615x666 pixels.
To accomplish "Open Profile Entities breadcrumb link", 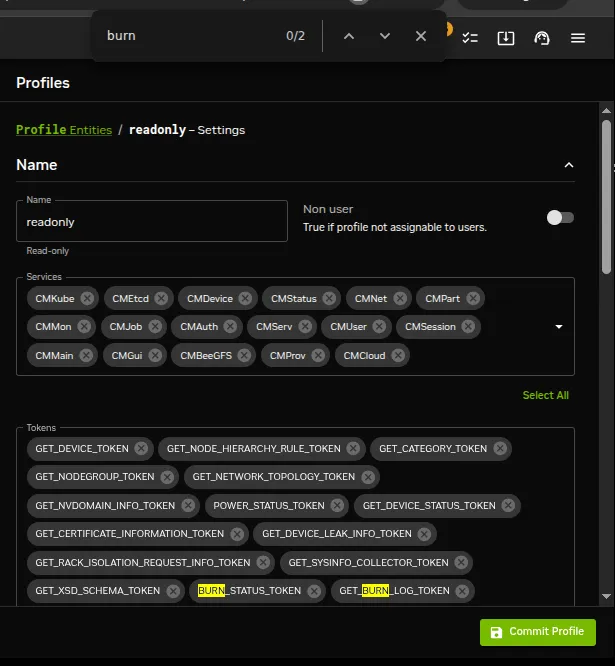I will point(64,130).
